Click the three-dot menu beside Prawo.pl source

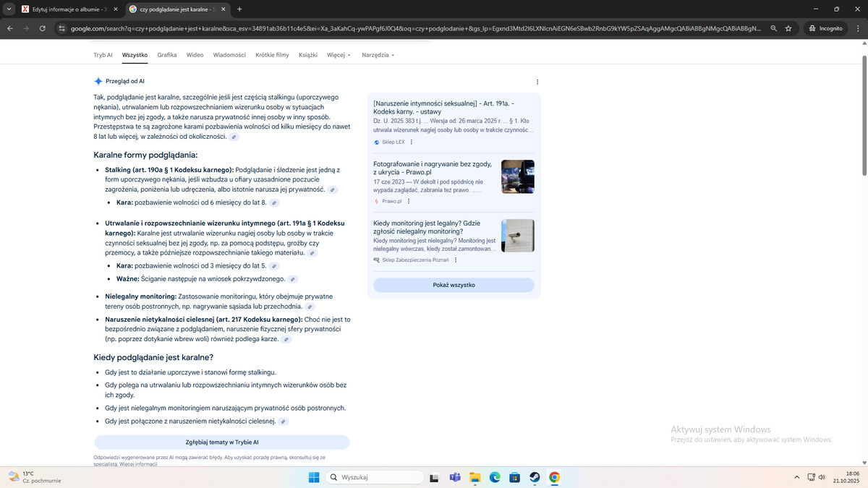coord(409,202)
